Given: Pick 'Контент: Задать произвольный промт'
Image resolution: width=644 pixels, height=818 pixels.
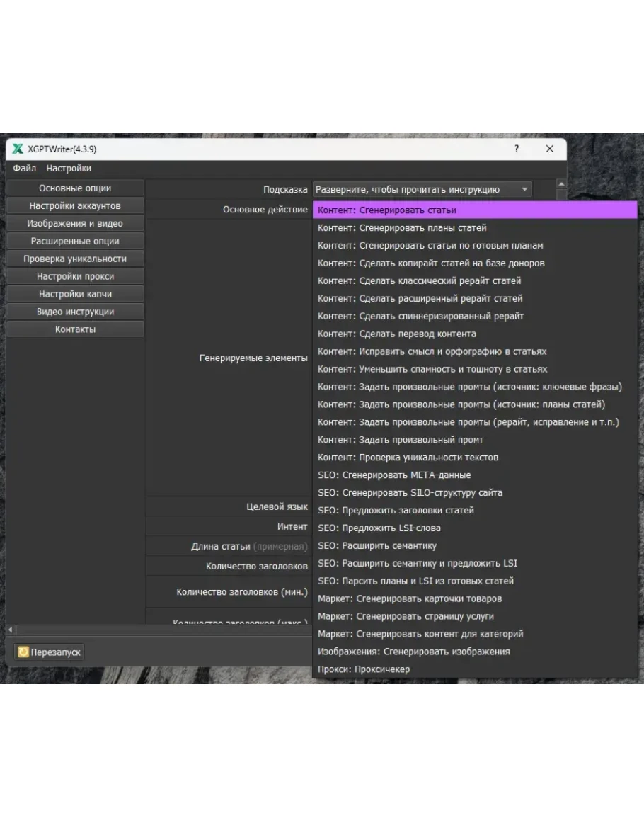Looking at the screenshot, I should coord(475,440).
